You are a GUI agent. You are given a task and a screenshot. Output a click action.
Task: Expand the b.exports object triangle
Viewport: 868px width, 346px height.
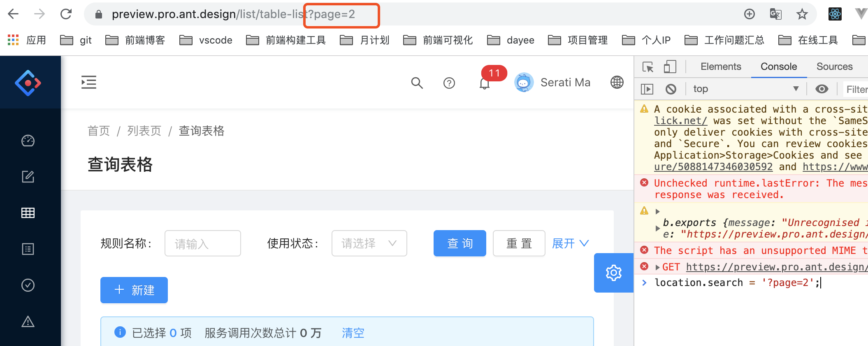657,228
